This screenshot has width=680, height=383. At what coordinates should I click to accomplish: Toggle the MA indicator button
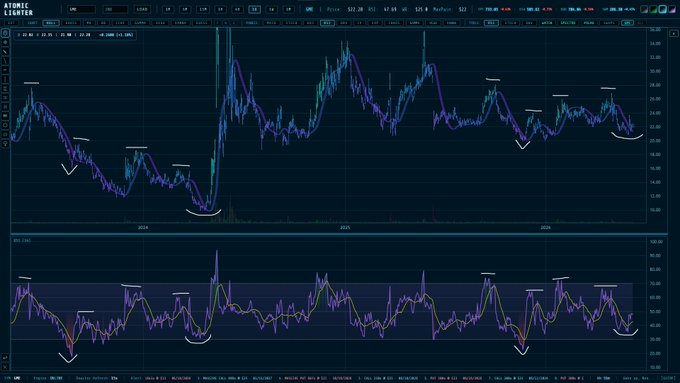88,23
